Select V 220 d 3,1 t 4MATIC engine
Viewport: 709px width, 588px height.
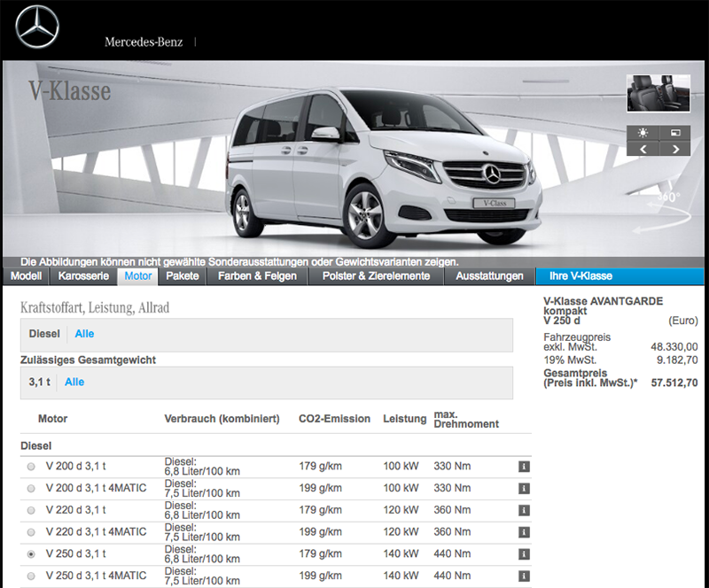coord(31,532)
